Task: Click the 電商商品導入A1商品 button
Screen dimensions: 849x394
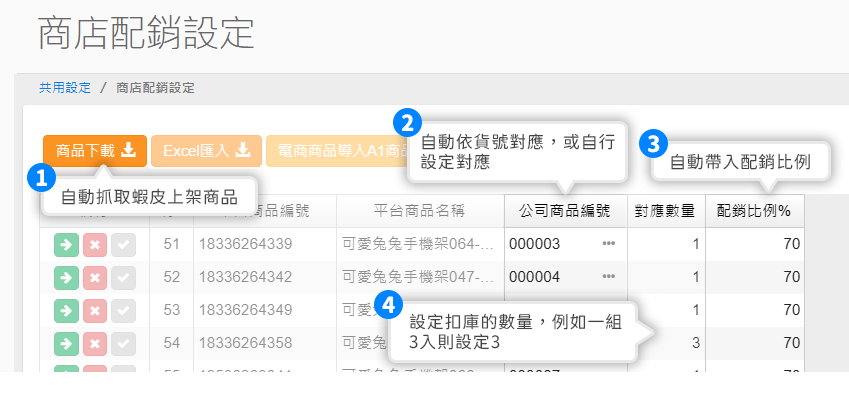Action: [x=337, y=150]
